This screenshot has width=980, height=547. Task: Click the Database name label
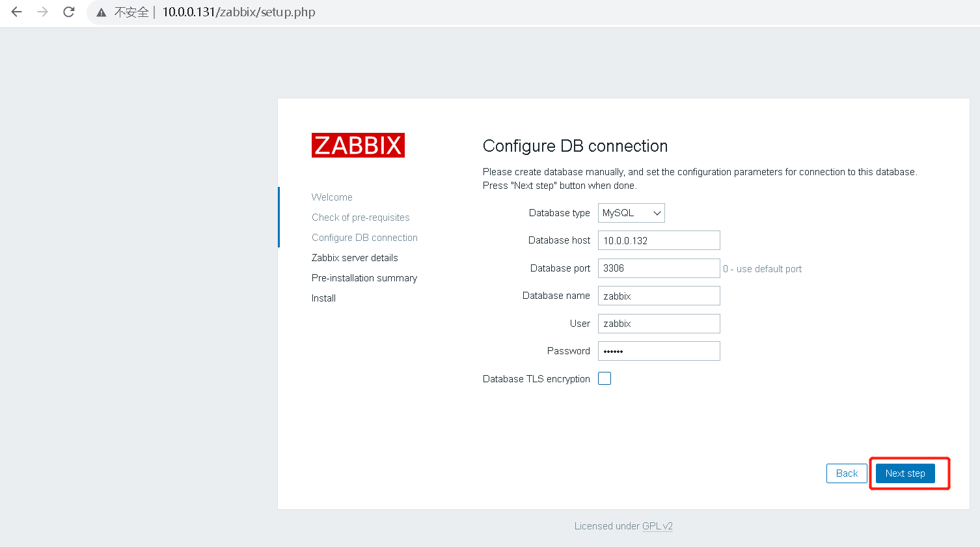click(556, 296)
